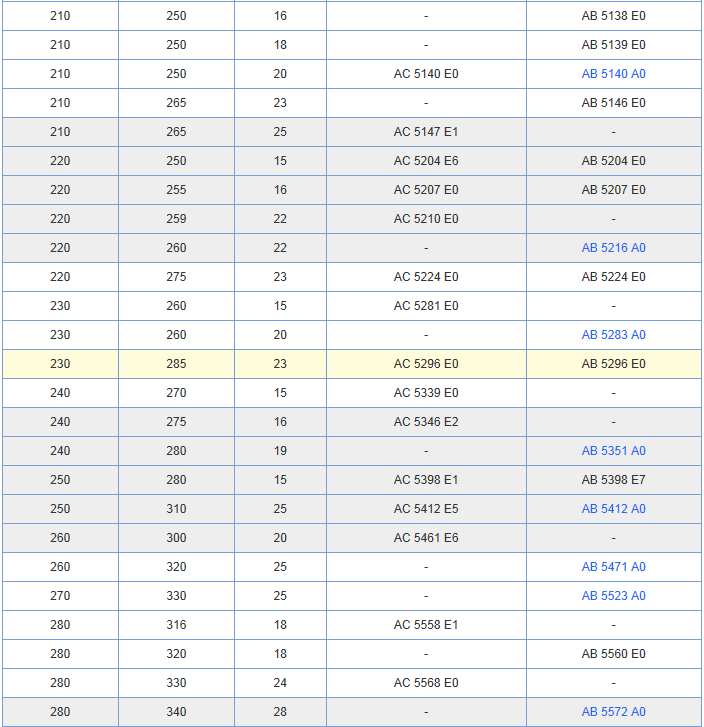Click the AB 5572 A0 link
704x727 pixels.
pyautogui.click(x=613, y=712)
